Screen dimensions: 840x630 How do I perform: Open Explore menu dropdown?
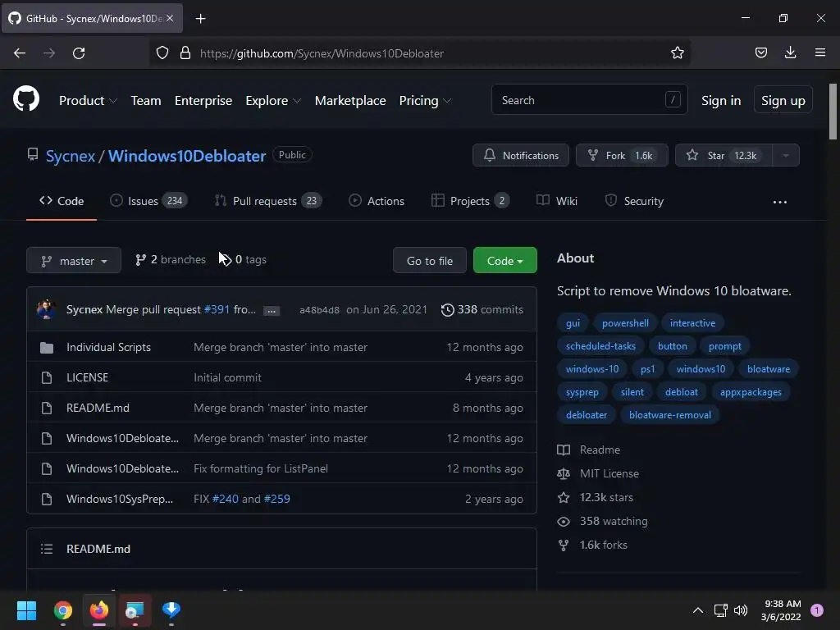pyautogui.click(x=273, y=101)
